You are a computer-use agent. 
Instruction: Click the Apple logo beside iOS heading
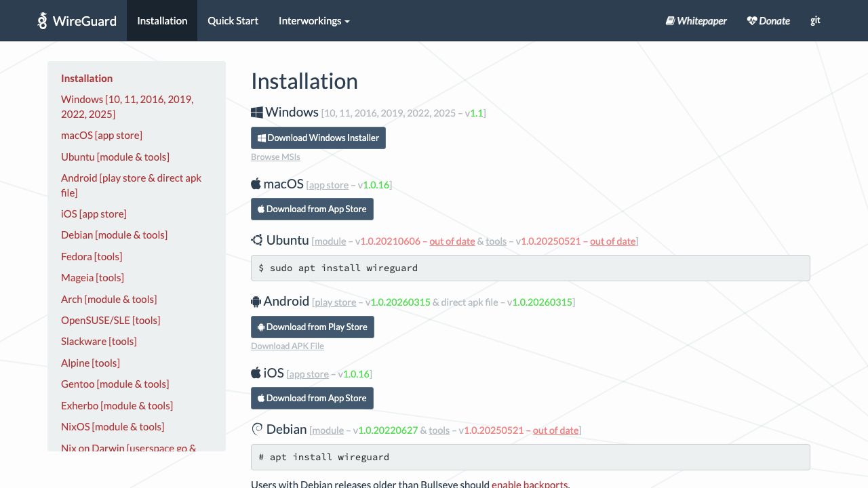pyautogui.click(x=256, y=373)
